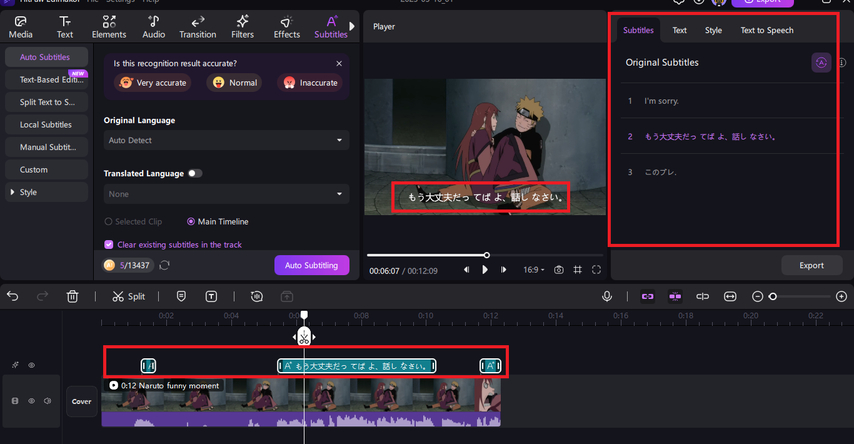Mute the video track audio

pyautogui.click(x=47, y=401)
